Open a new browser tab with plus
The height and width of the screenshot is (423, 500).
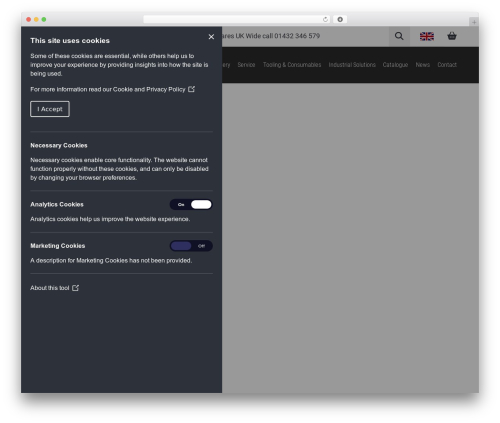(474, 22)
